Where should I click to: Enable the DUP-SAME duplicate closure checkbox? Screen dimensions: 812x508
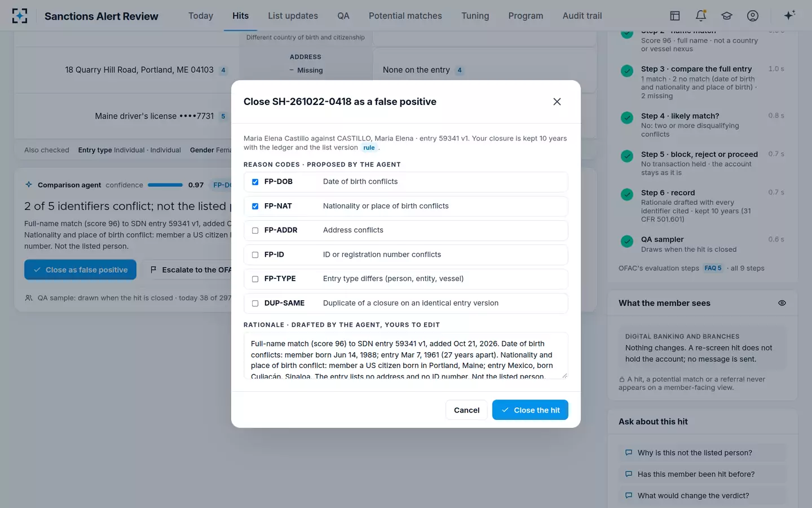tap(255, 304)
